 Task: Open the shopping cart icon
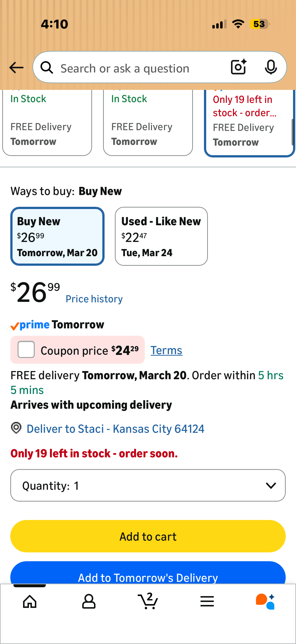coord(148,601)
